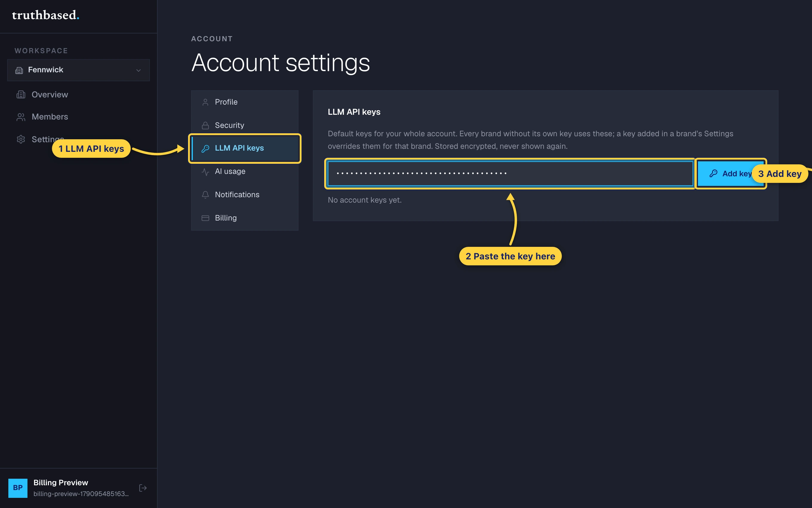Screen dimensions: 812x508
Task: Click the Security lock icon
Action: (205, 125)
